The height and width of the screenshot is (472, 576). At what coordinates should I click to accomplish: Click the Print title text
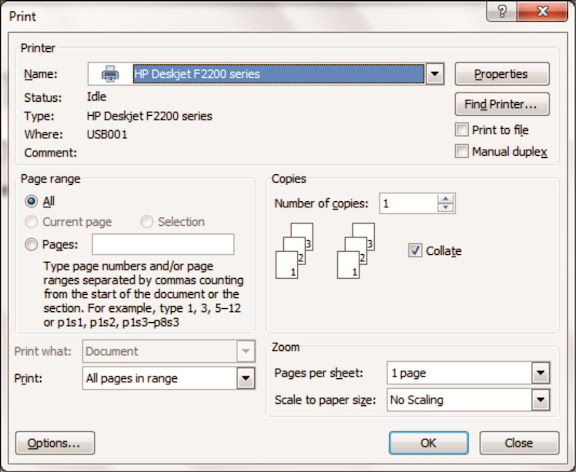point(22,16)
